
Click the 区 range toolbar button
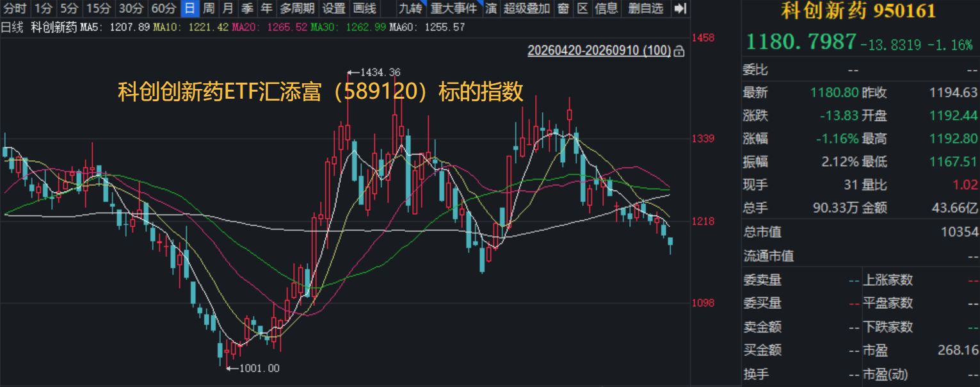tap(582, 9)
